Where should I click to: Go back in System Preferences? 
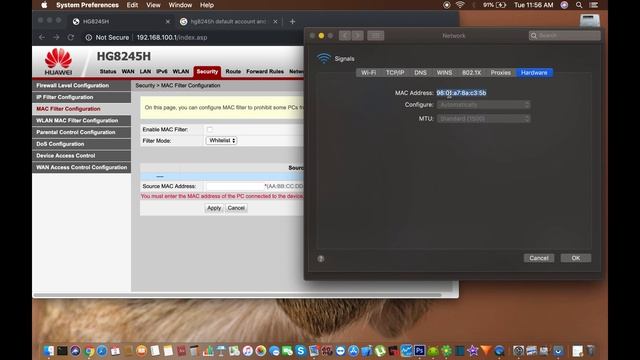click(x=345, y=36)
